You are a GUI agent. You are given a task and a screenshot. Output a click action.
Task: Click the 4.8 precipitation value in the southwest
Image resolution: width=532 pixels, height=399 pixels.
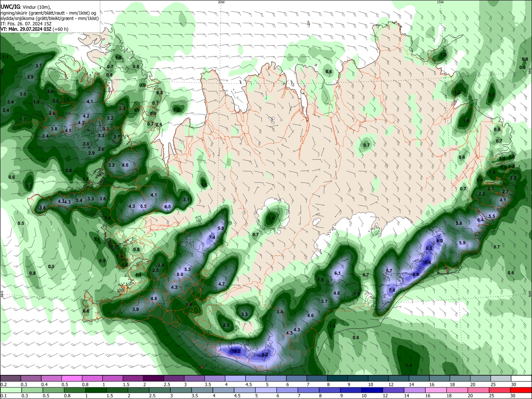click(x=154, y=298)
